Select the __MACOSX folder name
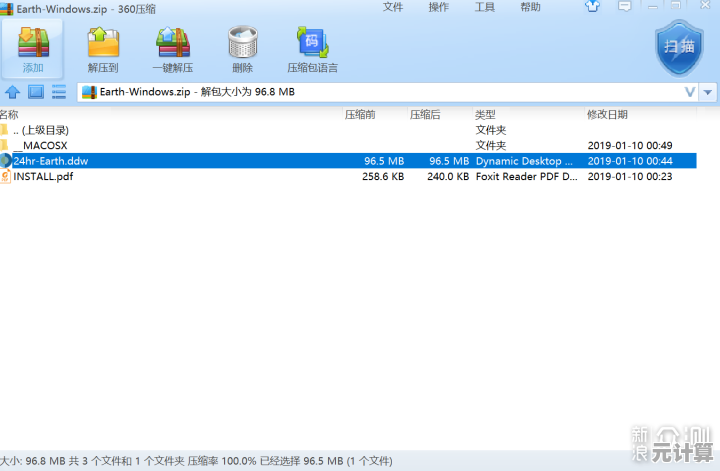The image size is (720, 471). pyautogui.click(x=40, y=146)
